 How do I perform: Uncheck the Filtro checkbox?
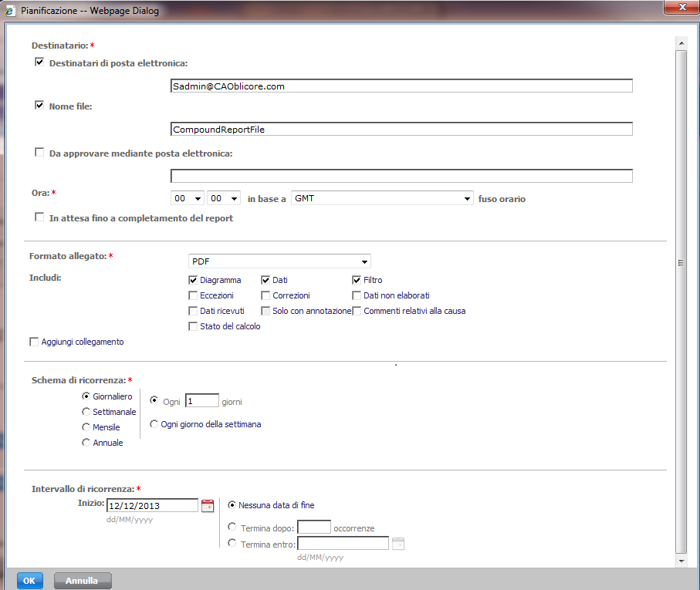tap(357, 280)
